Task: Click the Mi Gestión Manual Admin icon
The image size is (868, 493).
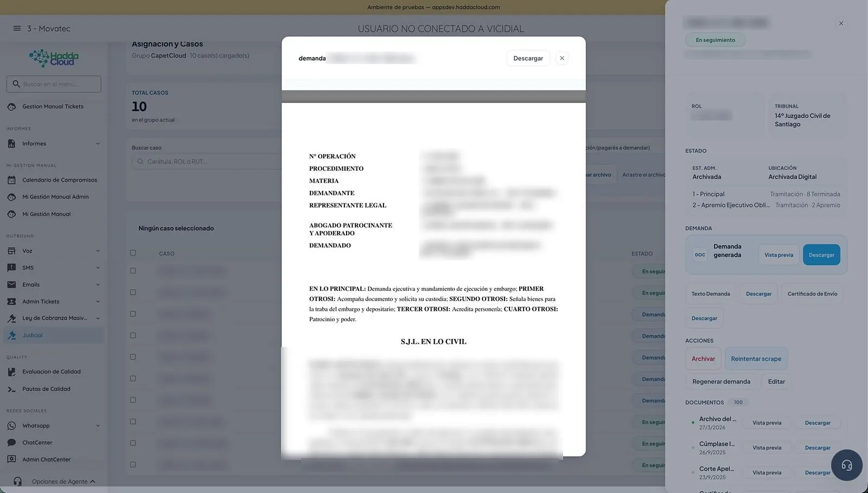Action: pyautogui.click(x=11, y=197)
